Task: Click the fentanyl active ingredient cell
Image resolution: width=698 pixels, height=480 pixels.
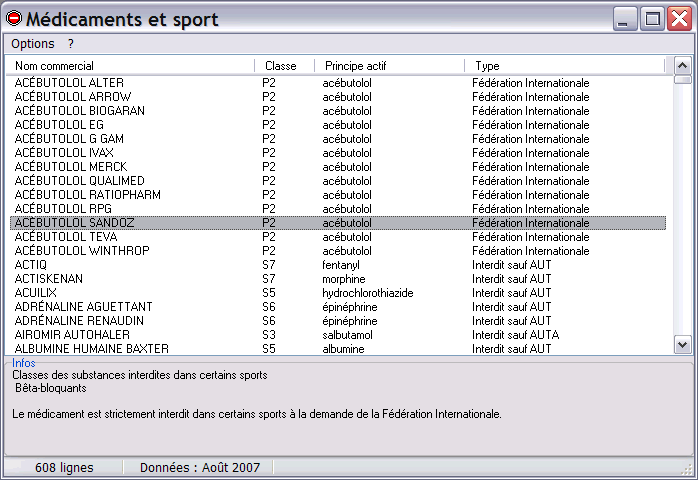Action: pyautogui.click(x=341, y=265)
